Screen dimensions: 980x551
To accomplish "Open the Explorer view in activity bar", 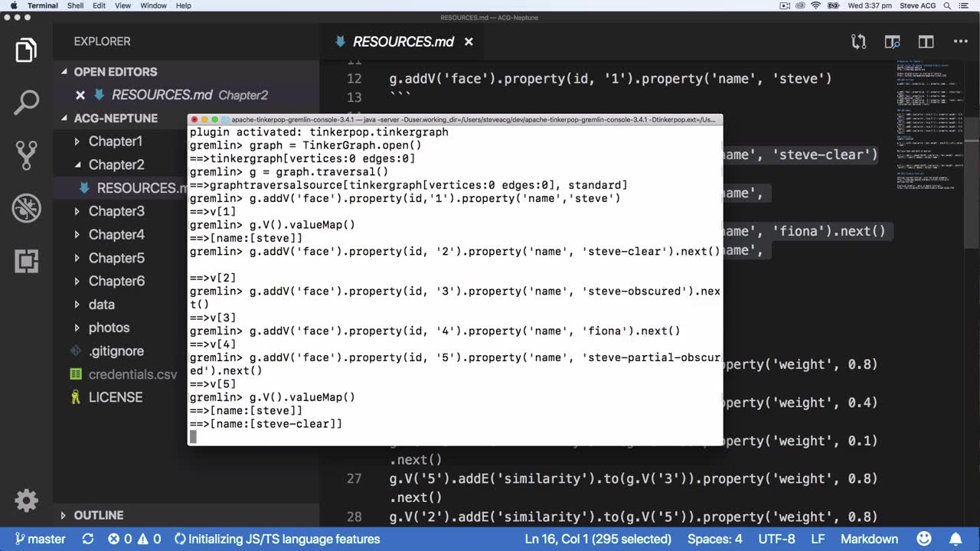I will tap(26, 51).
